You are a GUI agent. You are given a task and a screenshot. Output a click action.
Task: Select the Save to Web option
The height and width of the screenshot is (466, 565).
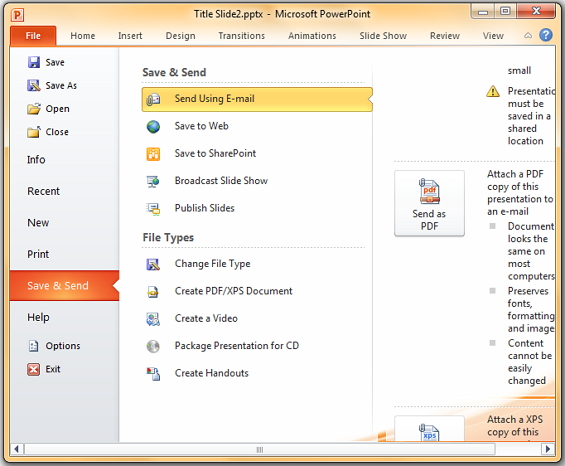tap(257, 127)
